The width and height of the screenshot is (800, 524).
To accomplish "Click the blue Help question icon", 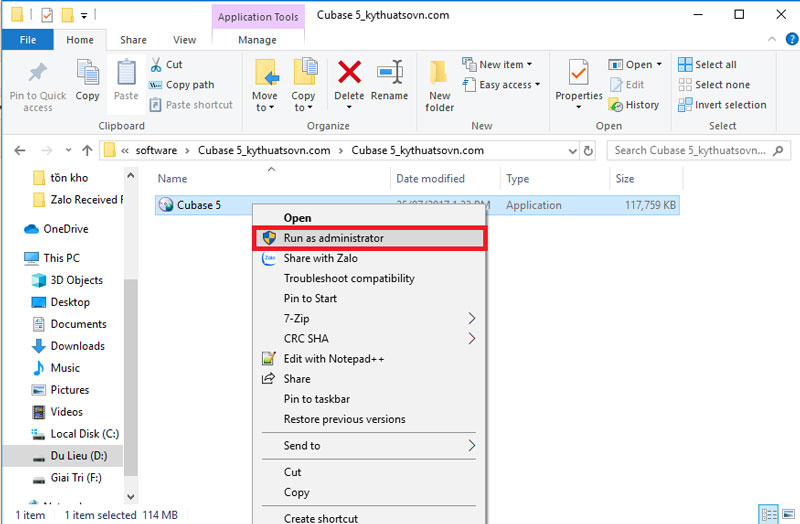I will (x=791, y=39).
